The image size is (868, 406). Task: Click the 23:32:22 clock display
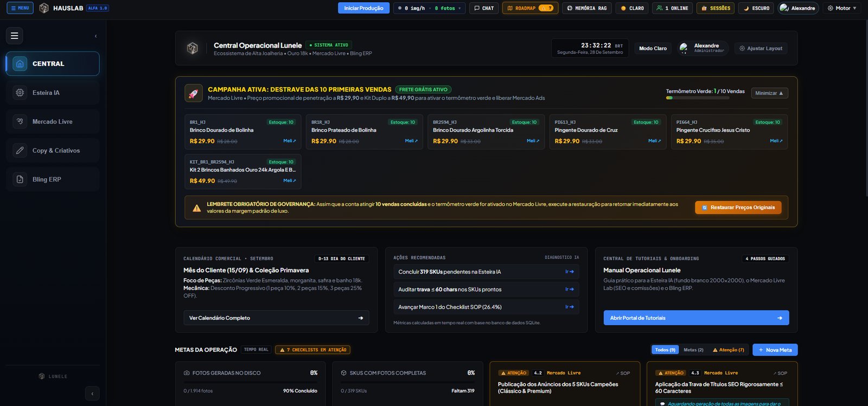[596, 46]
